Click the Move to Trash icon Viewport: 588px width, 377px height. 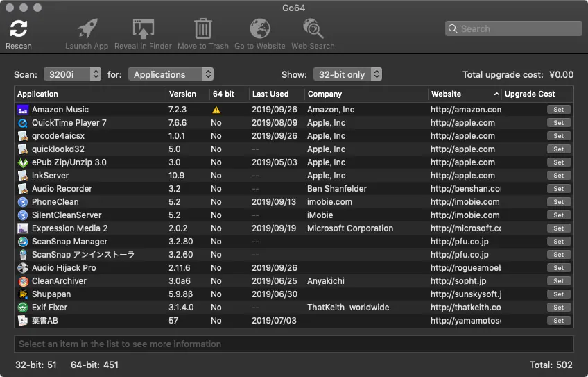click(x=203, y=28)
